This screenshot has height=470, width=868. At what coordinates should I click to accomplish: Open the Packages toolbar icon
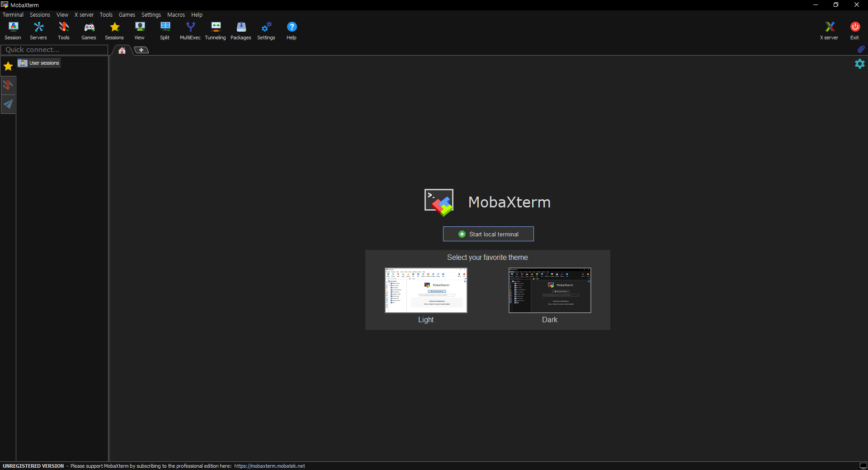[241, 31]
